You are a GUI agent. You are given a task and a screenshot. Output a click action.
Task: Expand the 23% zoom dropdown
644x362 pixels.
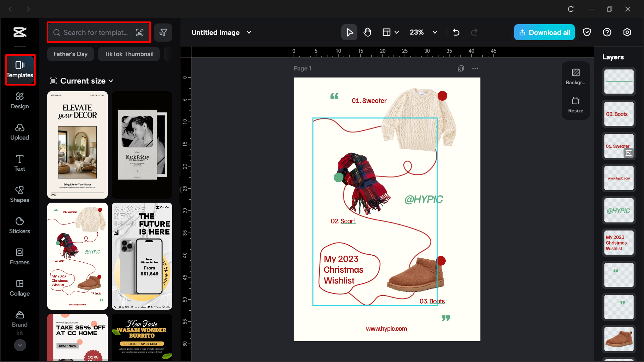coord(435,33)
